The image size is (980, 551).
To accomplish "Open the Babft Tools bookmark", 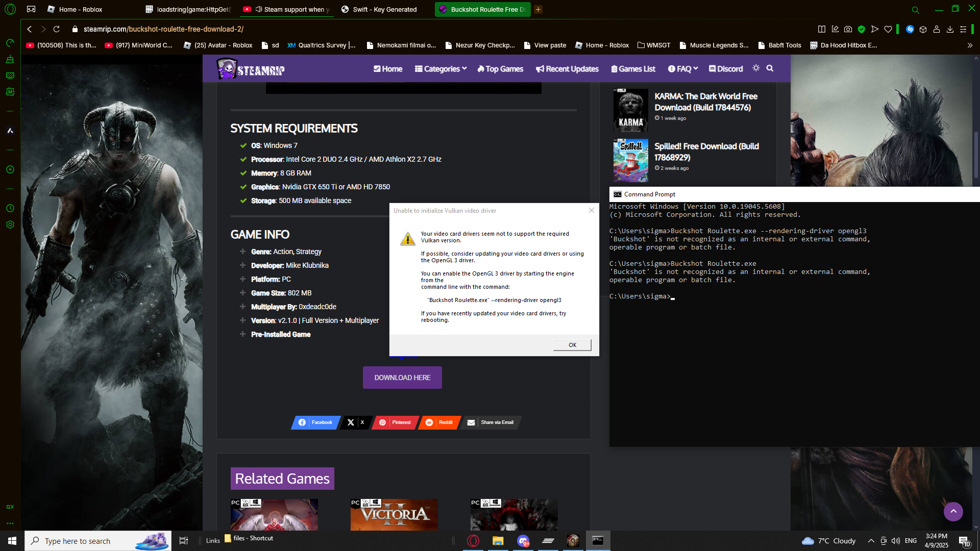I will click(779, 45).
